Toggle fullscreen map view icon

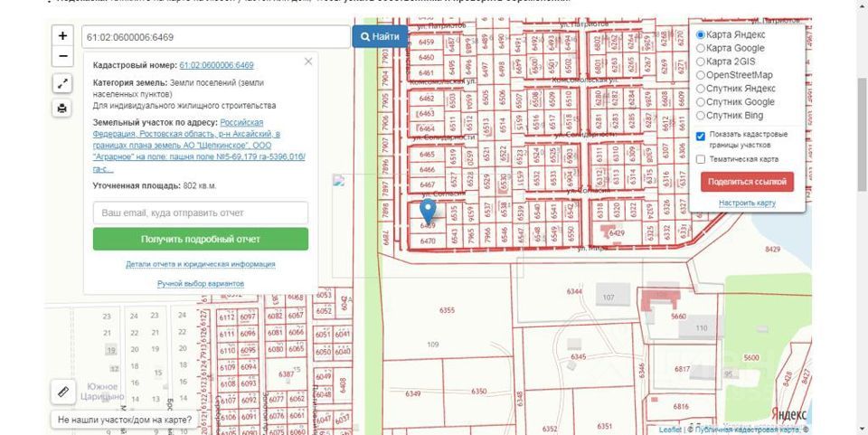(x=62, y=84)
